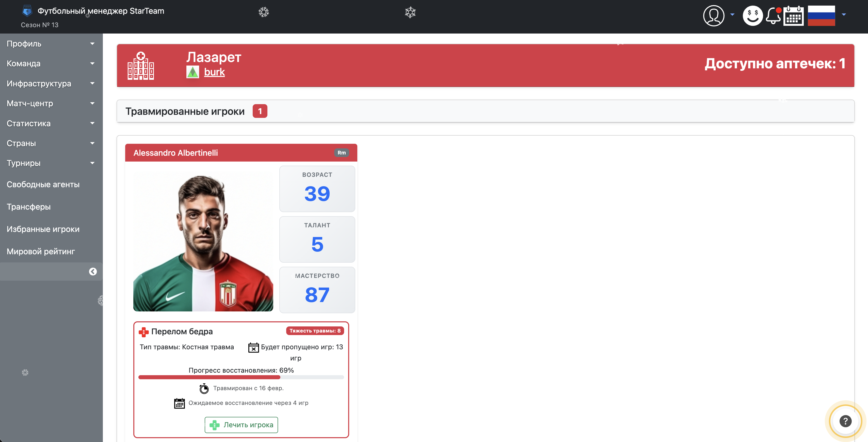
Task: Open the burk team link
Action: pyautogui.click(x=214, y=72)
